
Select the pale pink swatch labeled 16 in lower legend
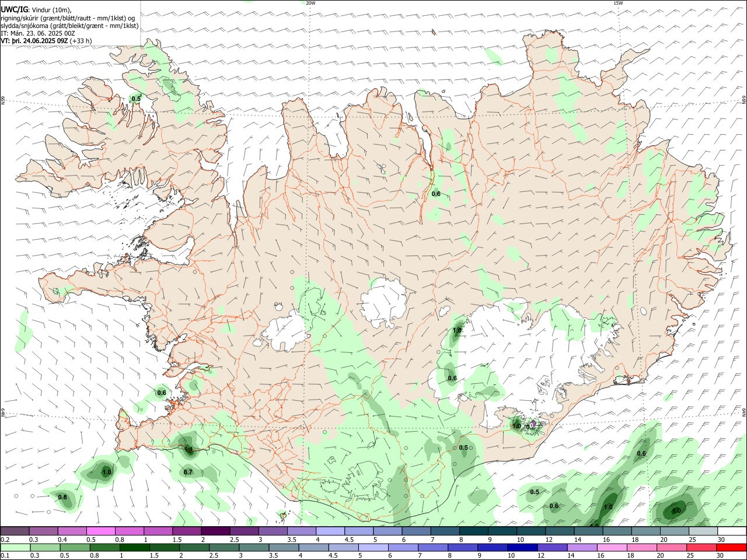[x=612, y=547]
